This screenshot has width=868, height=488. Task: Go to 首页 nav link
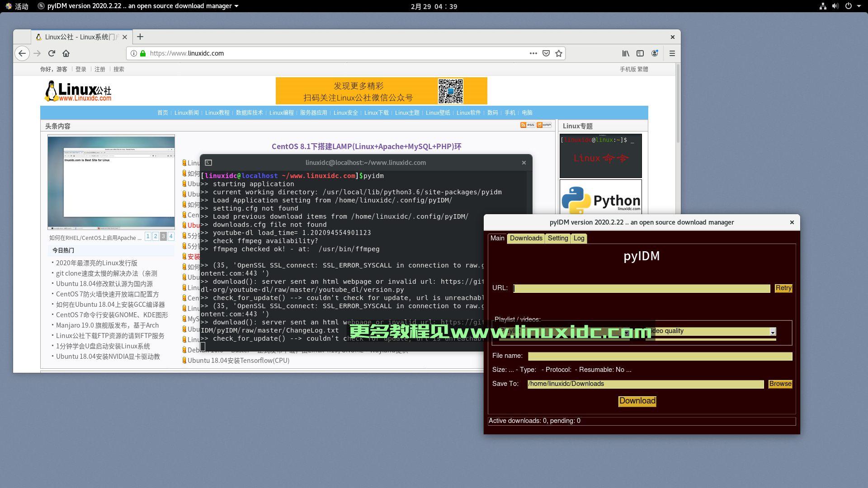[x=163, y=113]
